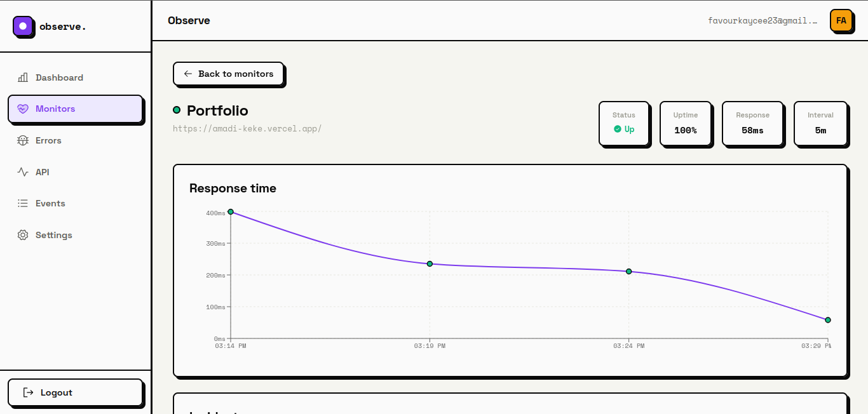Click the observe. logo icon

[x=24, y=27]
